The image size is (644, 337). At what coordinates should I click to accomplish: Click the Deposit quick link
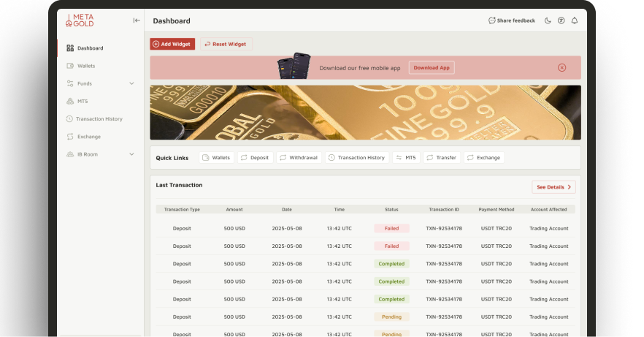click(x=254, y=157)
